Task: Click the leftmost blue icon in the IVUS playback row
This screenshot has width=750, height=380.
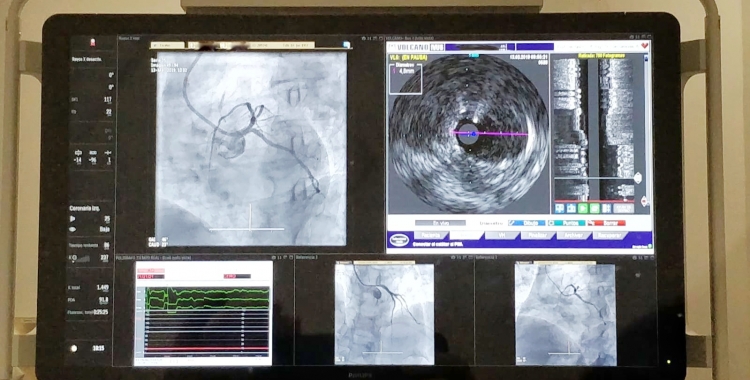Action: (560, 208)
